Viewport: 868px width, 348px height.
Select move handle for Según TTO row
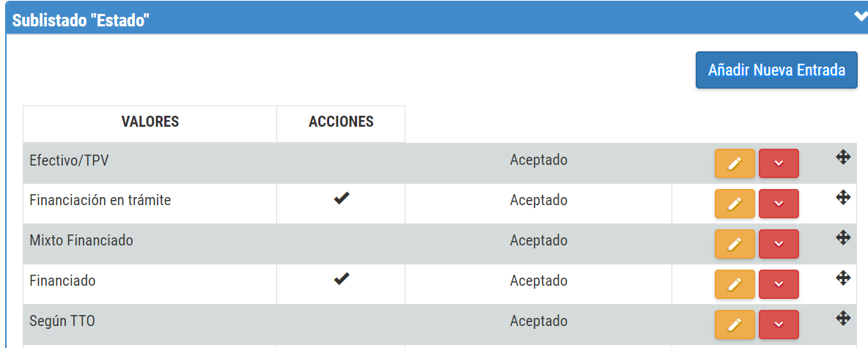point(842,317)
